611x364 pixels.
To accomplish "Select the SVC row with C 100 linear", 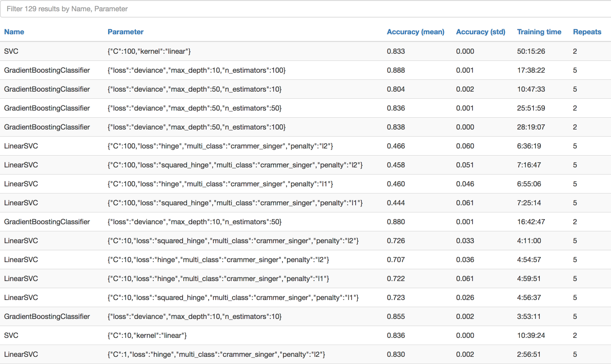I will click(x=305, y=51).
